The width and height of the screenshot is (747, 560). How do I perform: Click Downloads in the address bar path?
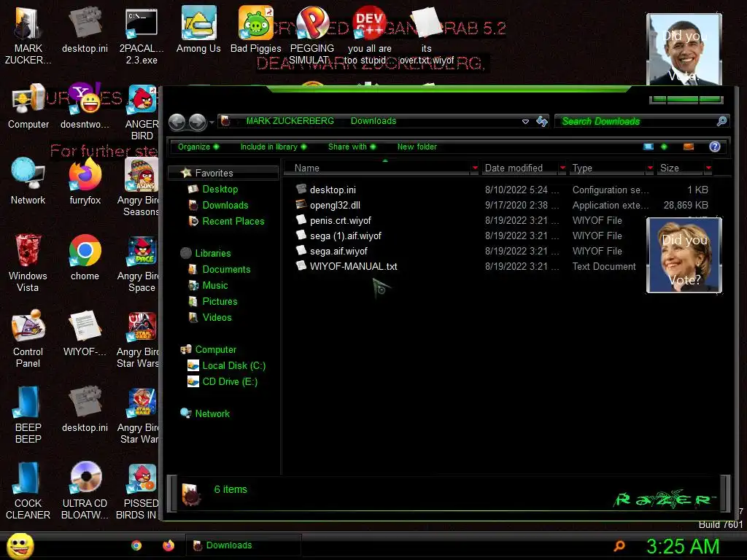[373, 121]
